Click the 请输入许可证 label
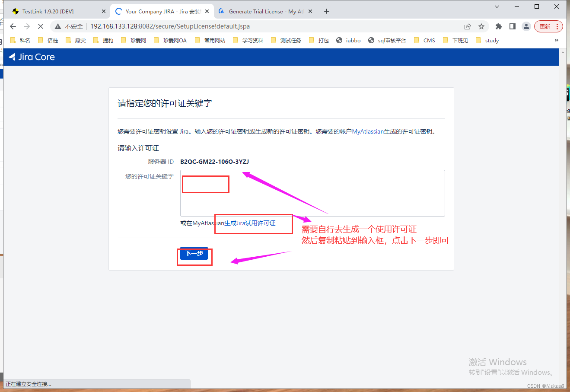Screen dimensions: 570x392 point(138,148)
